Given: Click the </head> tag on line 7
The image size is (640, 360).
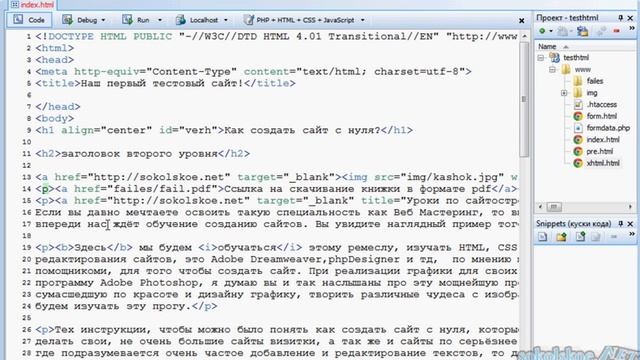Looking at the screenshot, I should [58, 107].
